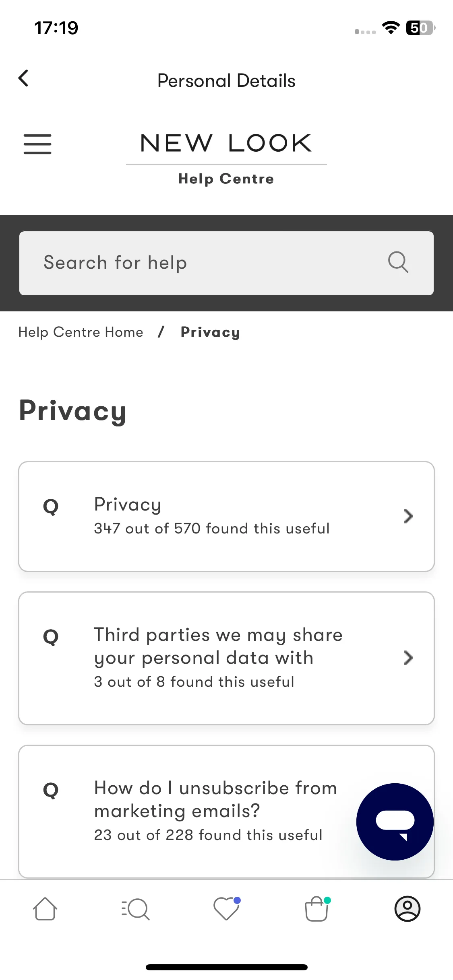Open Third parties personal data article
This screenshot has height=980, width=453.
pyautogui.click(x=226, y=658)
